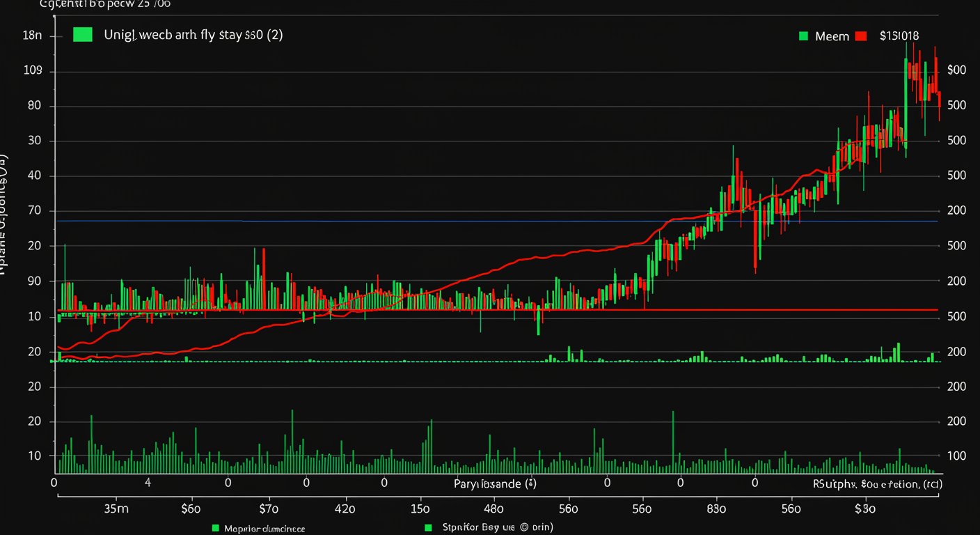Click the red $15I018 legend marker
The image size is (980, 535).
[x=860, y=36]
